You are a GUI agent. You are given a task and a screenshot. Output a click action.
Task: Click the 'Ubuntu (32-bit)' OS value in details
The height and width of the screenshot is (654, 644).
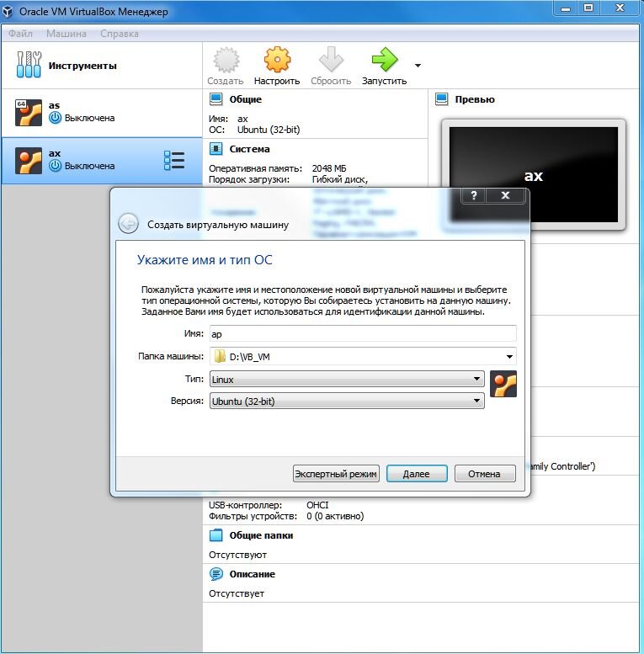point(269,130)
